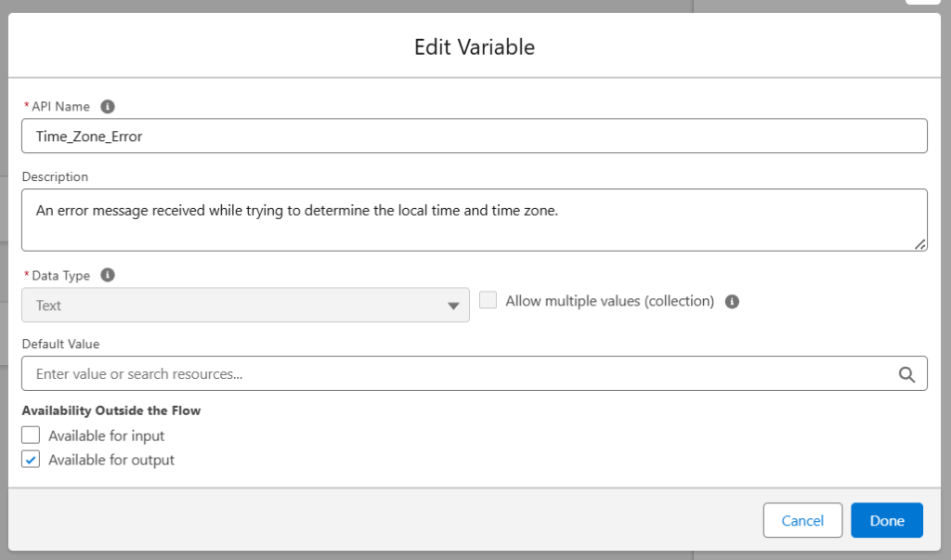Confirm changes with the Done button
The height and width of the screenshot is (560, 951).
tap(886, 521)
